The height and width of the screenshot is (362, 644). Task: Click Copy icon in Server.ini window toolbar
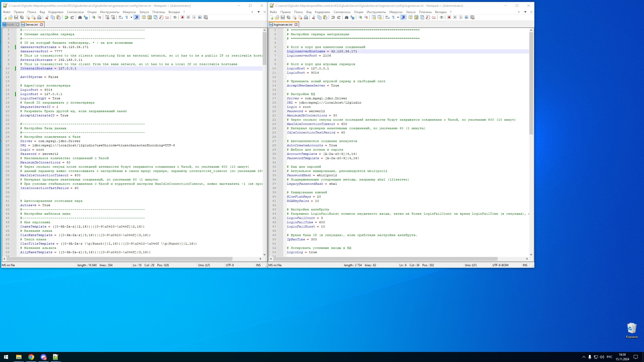(53, 17)
